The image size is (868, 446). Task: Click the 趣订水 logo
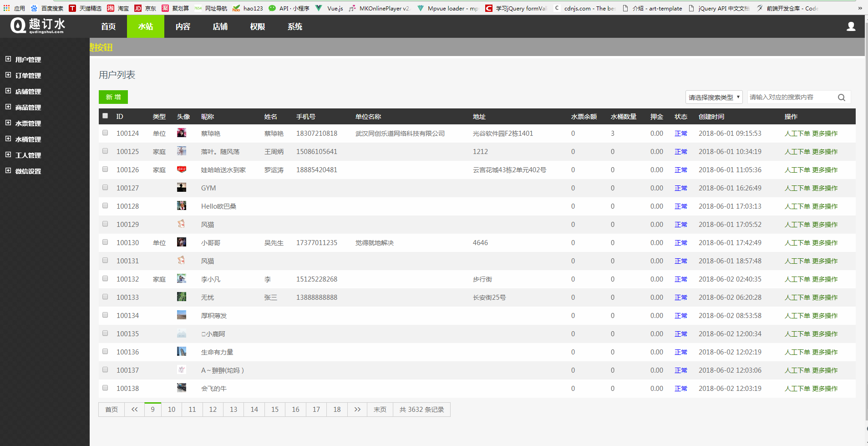pos(38,26)
